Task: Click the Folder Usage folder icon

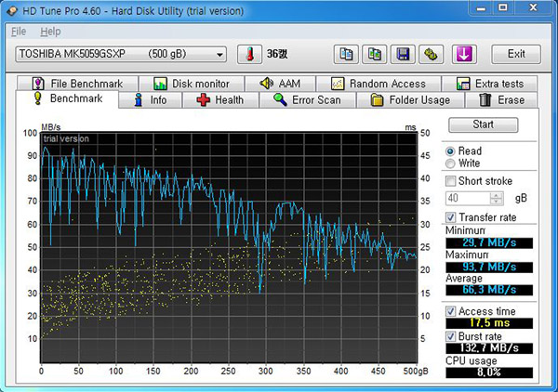Action: (x=377, y=100)
